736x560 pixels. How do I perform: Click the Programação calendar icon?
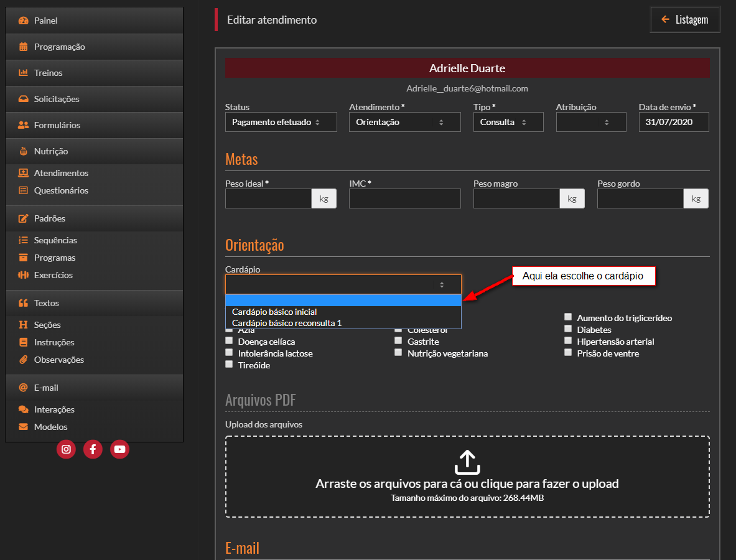24,47
